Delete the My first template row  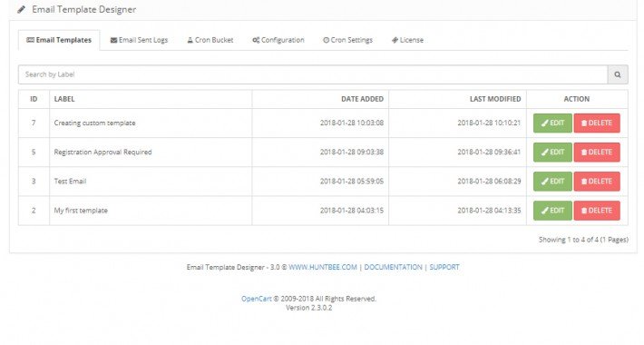[x=597, y=211]
